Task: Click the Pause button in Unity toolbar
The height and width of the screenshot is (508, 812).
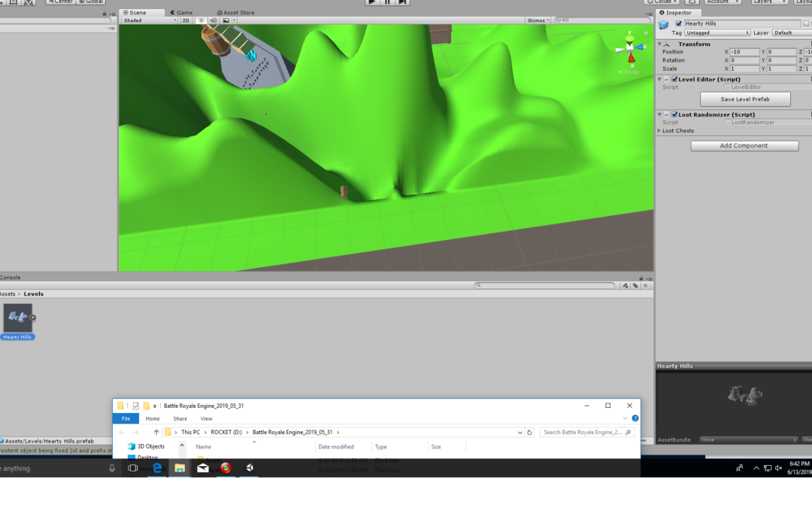Action: coord(387,2)
